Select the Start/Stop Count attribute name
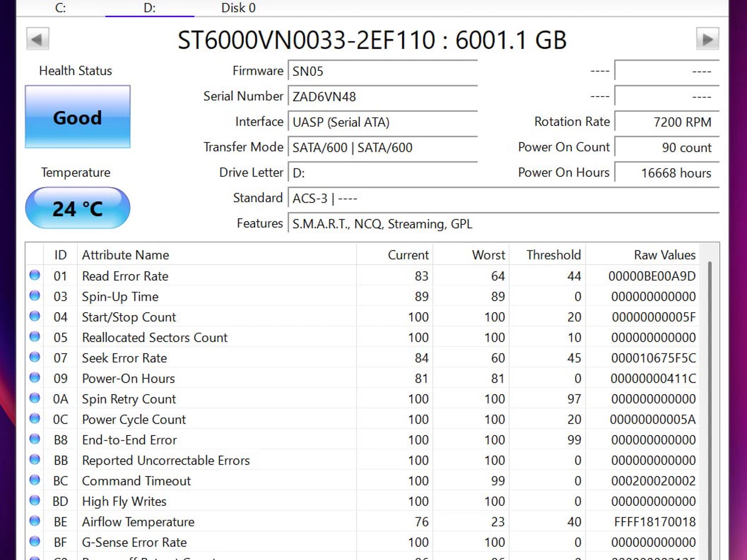The image size is (747, 560). pyautogui.click(x=129, y=317)
